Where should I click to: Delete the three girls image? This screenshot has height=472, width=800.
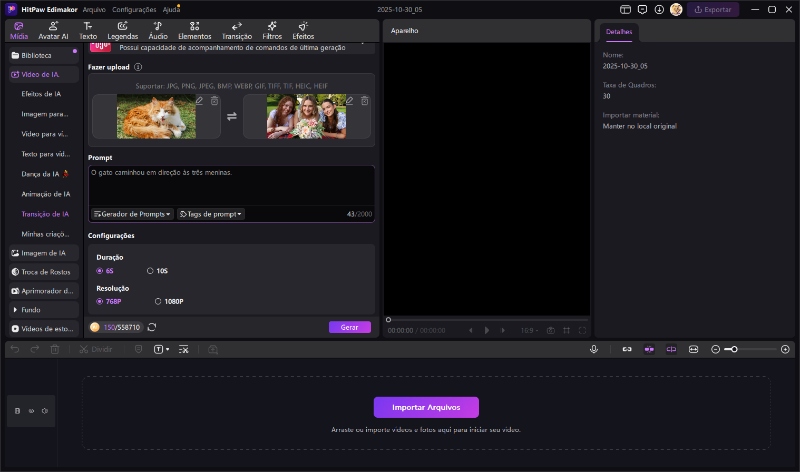click(x=365, y=101)
